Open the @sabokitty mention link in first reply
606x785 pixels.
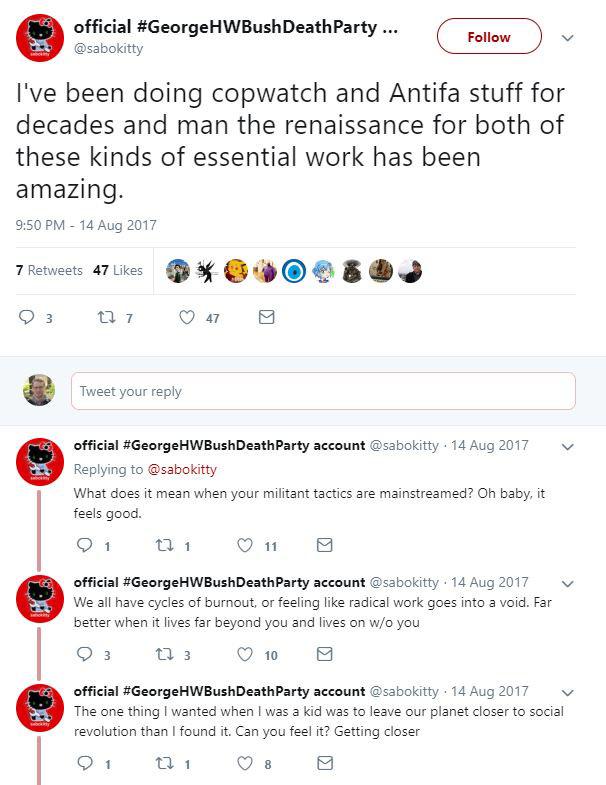[181, 469]
